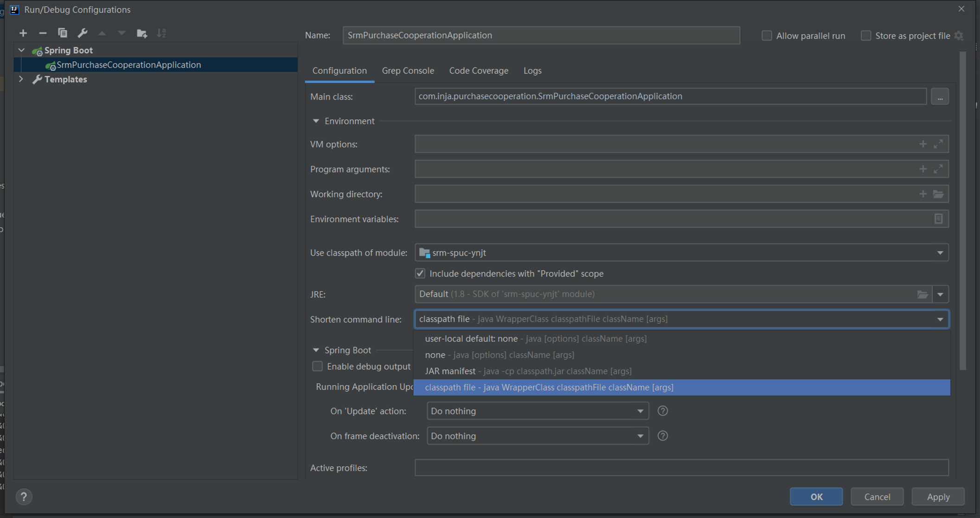Click the Main class input field

[671, 96]
